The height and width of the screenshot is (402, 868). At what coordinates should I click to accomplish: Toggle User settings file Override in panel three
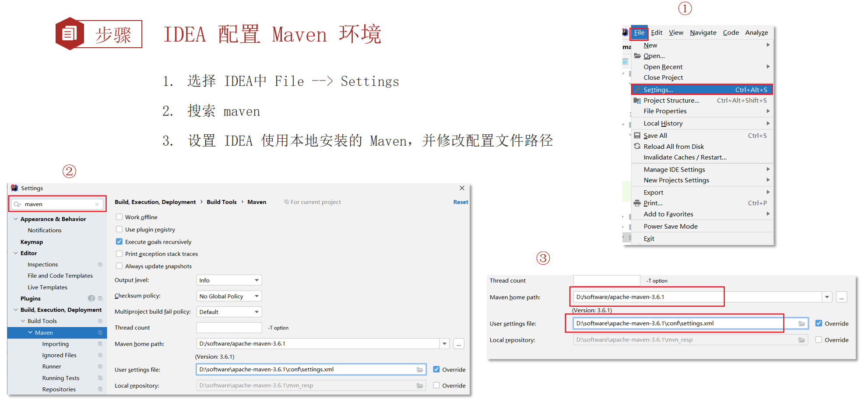click(819, 323)
